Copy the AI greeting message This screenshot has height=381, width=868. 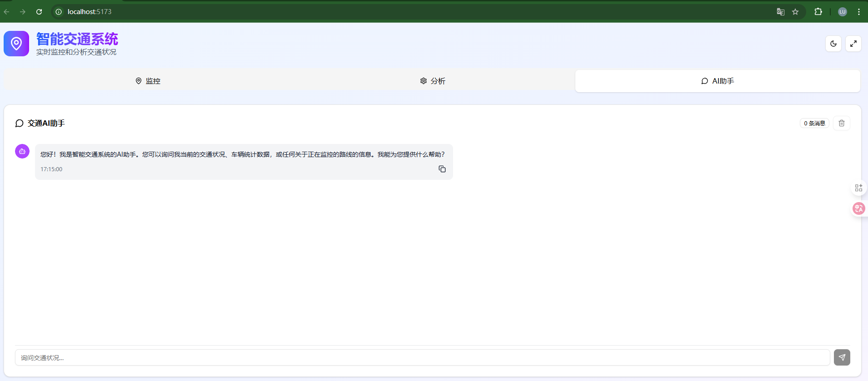(x=442, y=169)
